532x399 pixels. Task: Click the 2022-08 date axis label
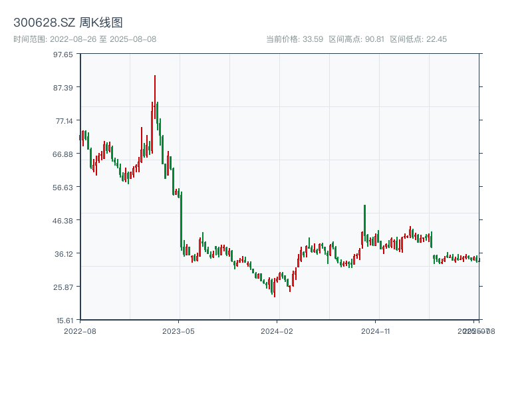click(x=80, y=331)
